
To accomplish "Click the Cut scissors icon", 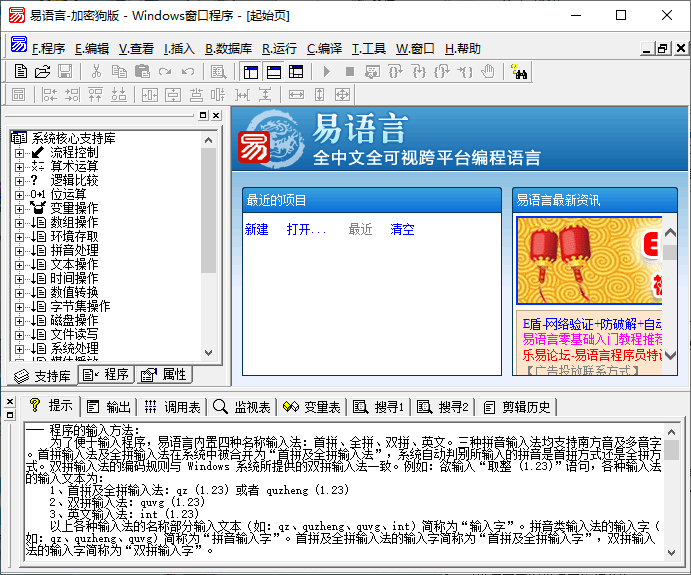I will pyautogui.click(x=96, y=71).
